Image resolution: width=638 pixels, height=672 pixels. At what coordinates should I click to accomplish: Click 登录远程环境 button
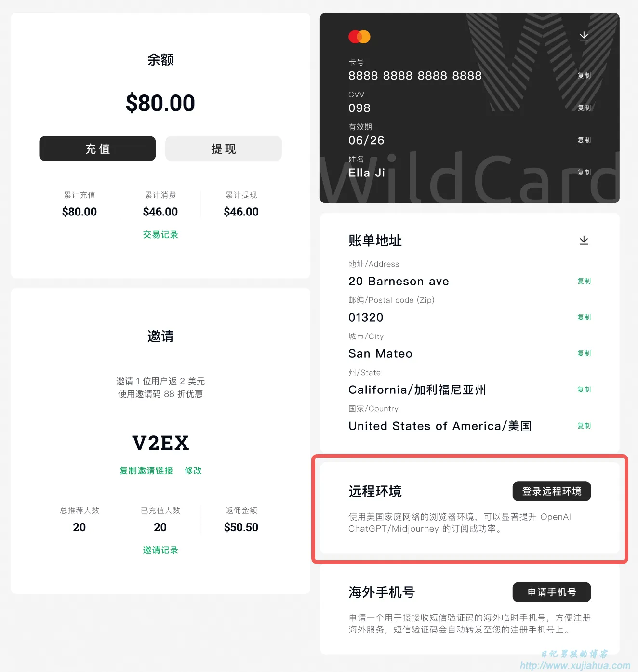coord(552,491)
